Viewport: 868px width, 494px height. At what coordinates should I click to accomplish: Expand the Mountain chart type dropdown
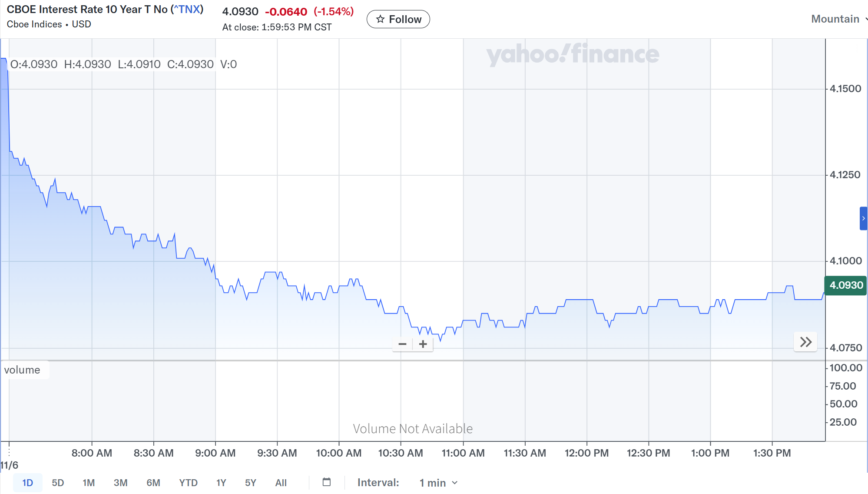pyautogui.click(x=838, y=19)
